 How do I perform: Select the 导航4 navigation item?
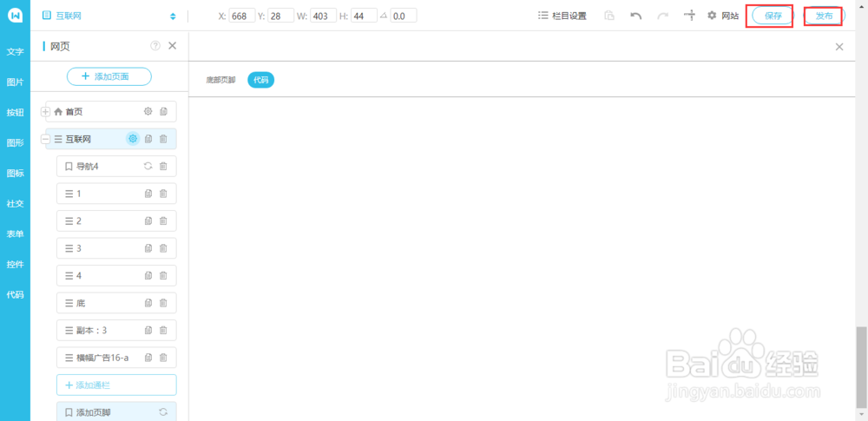pos(116,166)
